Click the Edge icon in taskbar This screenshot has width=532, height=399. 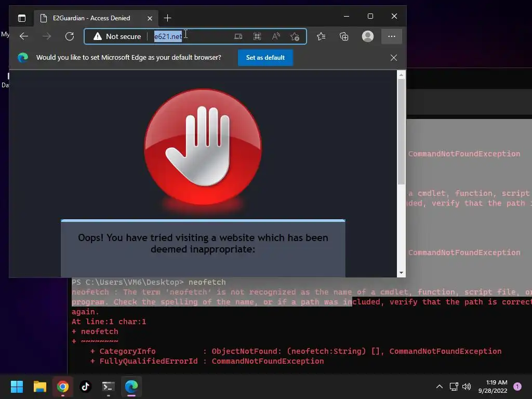coord(131,387)
